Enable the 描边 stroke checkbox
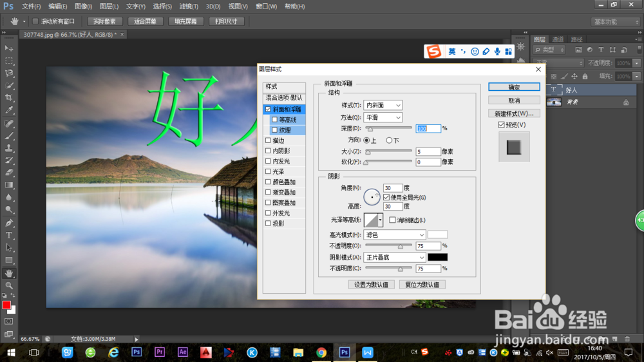This screenshot has width=644, height=362. (x=268, y=140)
